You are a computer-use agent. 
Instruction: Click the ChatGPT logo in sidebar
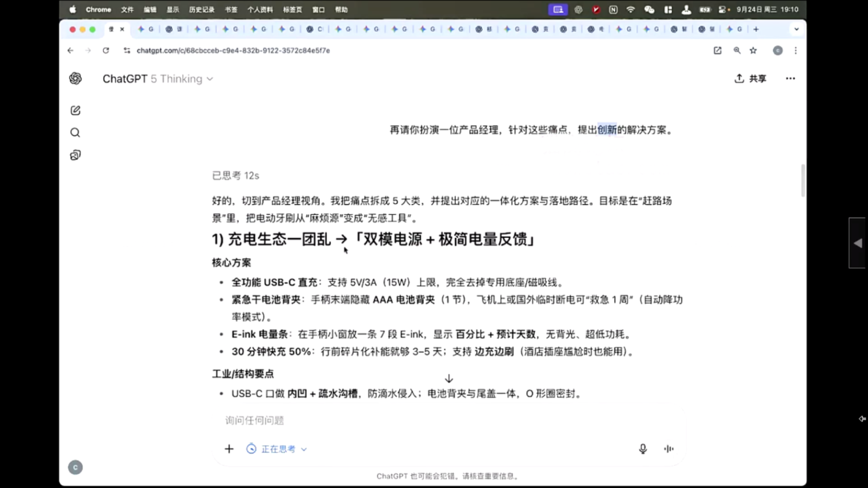coord(75,79)
